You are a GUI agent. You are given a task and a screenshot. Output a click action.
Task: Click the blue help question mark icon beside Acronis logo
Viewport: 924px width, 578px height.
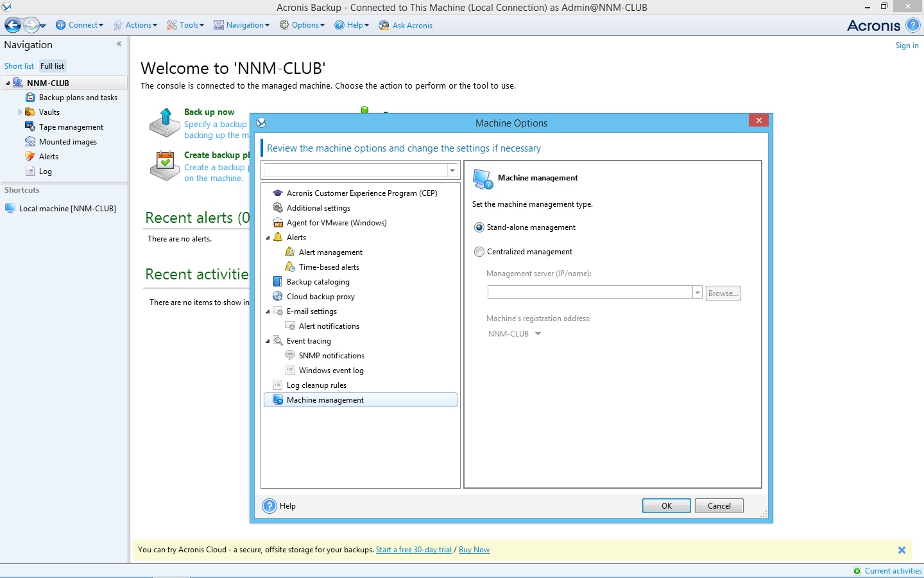[x=912, y=25]
